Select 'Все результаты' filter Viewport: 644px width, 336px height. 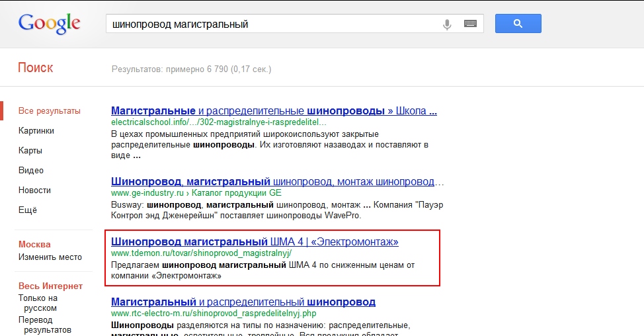pos(50,111)
